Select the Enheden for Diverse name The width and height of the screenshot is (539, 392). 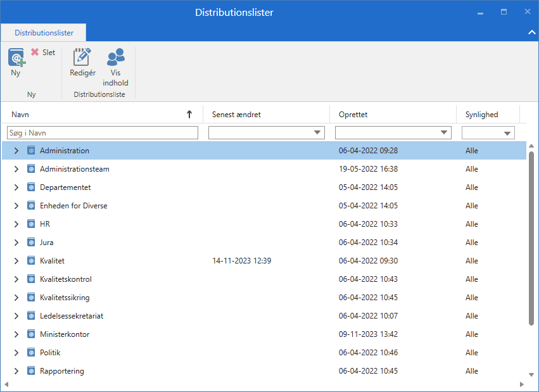[x=73, y=205]
